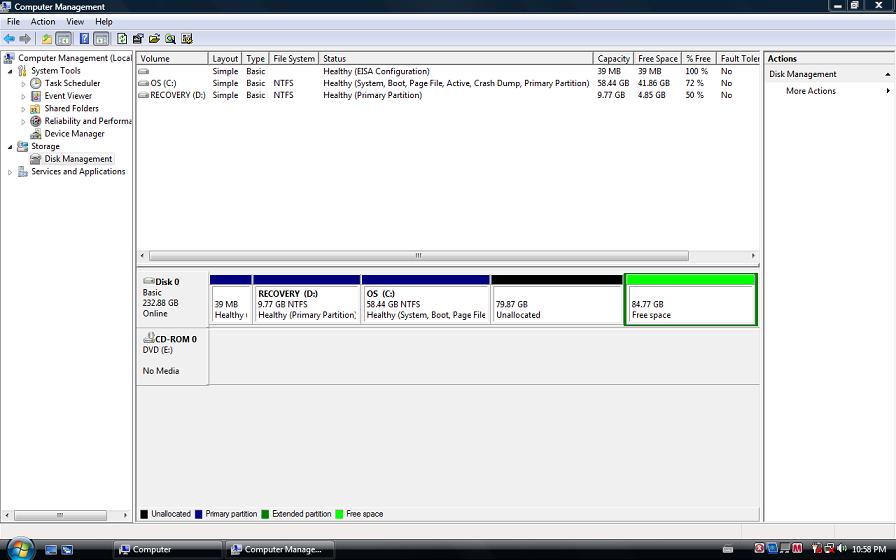Image resolution: width=896 pixels, height=560 pixels.
Task: Select the RECOVERY (D:) volume row
Action: (447, 95)
